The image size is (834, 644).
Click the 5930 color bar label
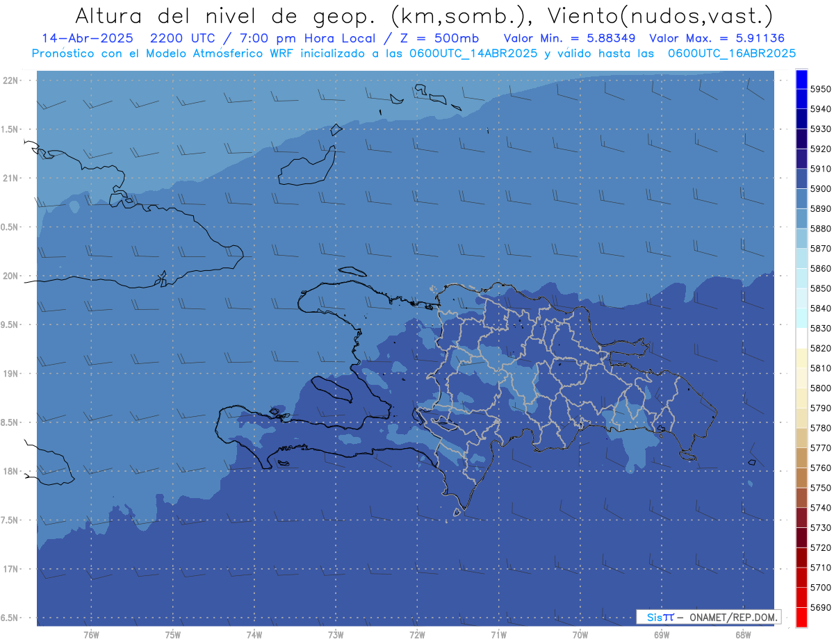[x=821, y=129]
